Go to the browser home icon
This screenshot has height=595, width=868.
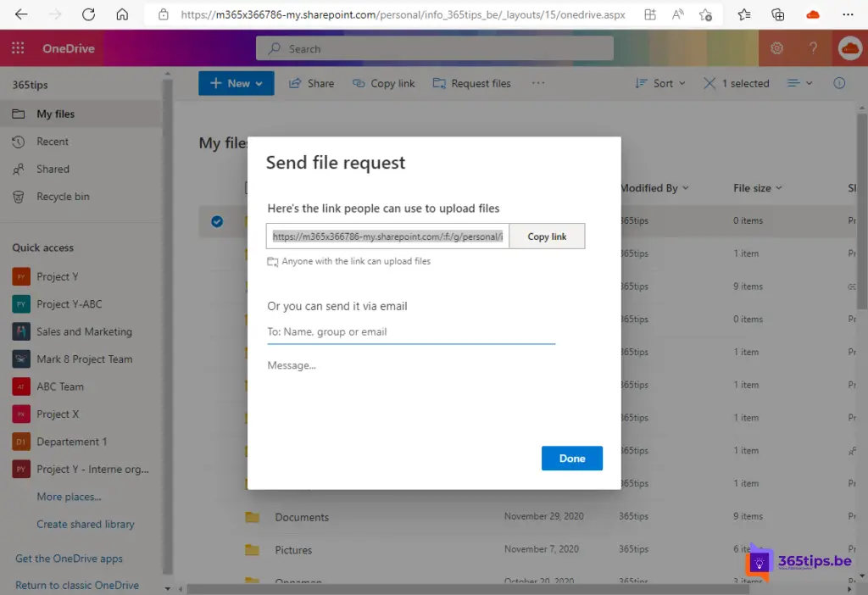point(122,14)
